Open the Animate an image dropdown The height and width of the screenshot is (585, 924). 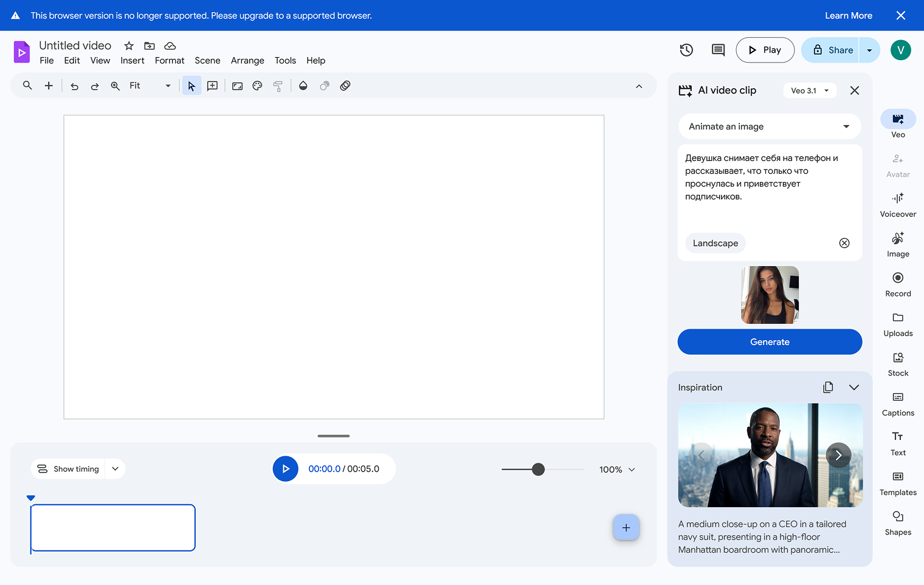770,126
